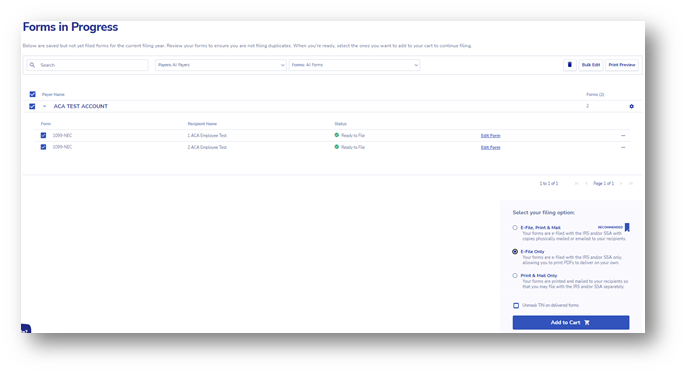Select Print & Mail Only option
This screenshot has width=687, height=375.
point(515,276)
